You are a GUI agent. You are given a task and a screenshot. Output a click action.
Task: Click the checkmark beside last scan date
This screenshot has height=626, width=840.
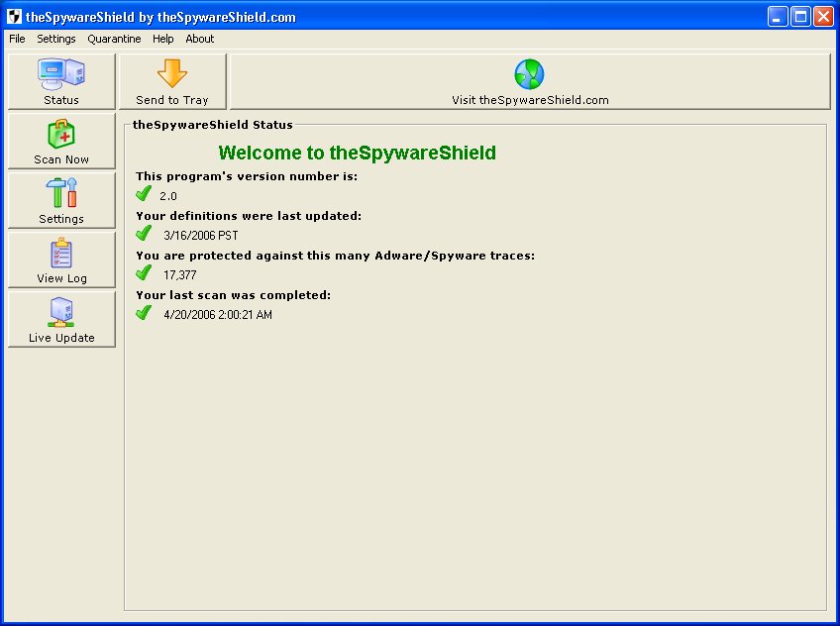coord(144,312)
